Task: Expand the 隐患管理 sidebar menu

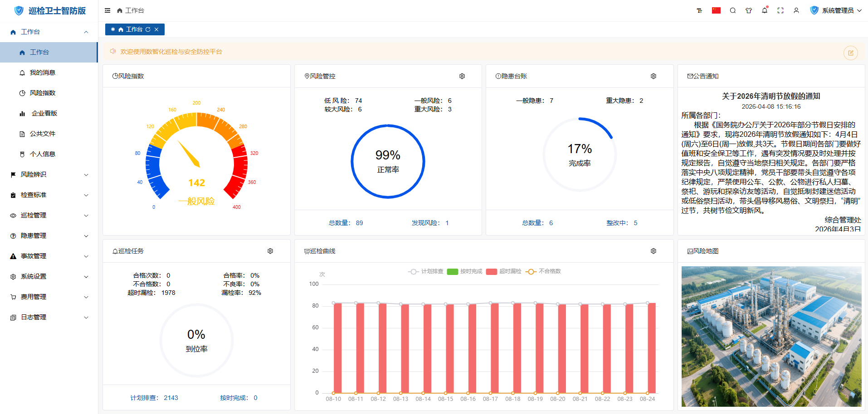Action: (49, 236)
